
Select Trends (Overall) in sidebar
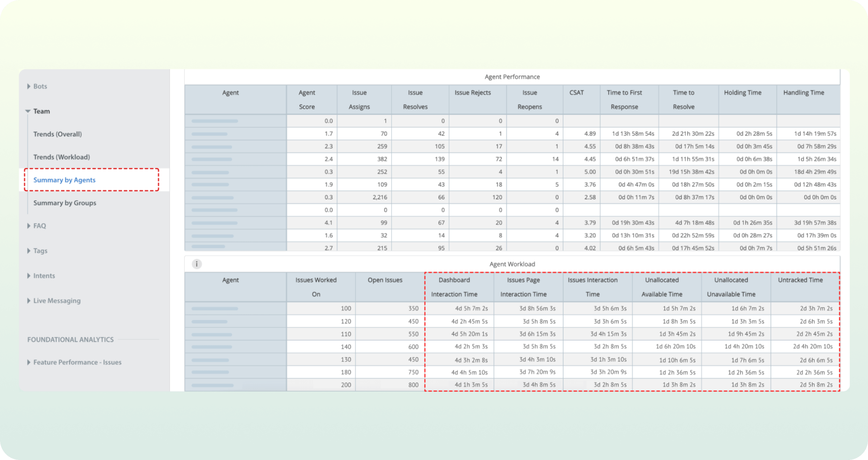click(x=57, y=134)
